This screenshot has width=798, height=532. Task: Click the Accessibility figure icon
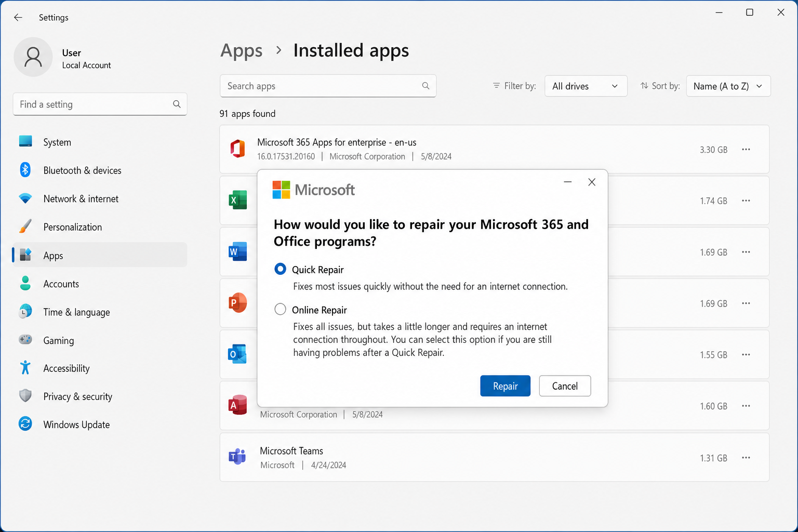click(25, 368)
